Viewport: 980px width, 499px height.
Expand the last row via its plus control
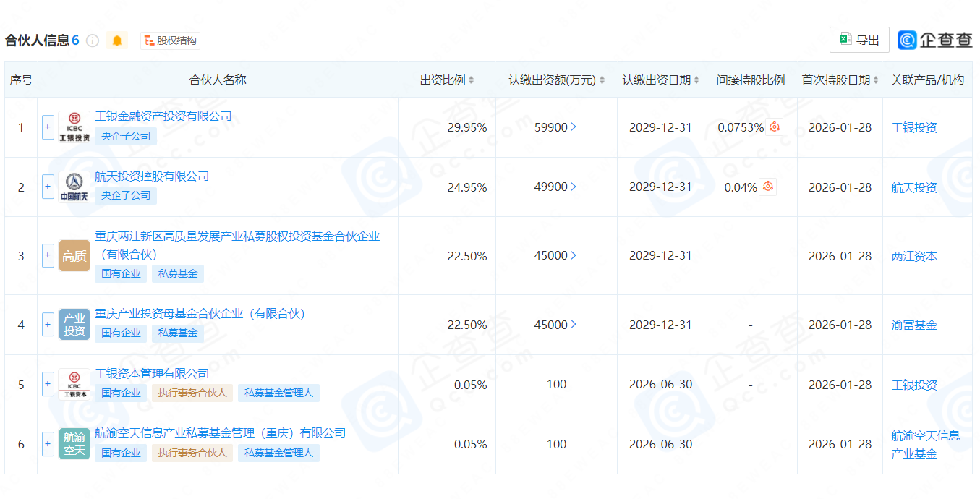point(47,444)
